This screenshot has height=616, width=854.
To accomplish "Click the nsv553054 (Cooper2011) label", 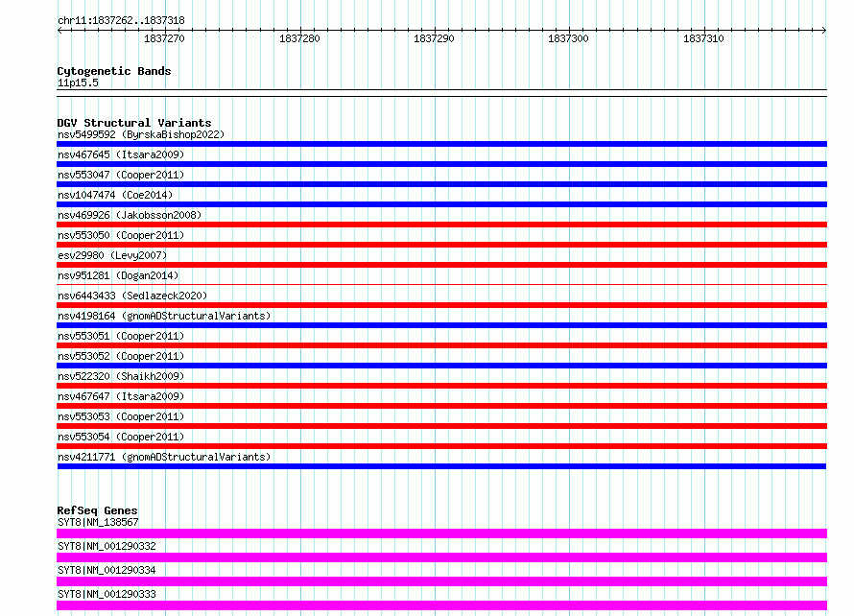I will [x=121, y=437].
